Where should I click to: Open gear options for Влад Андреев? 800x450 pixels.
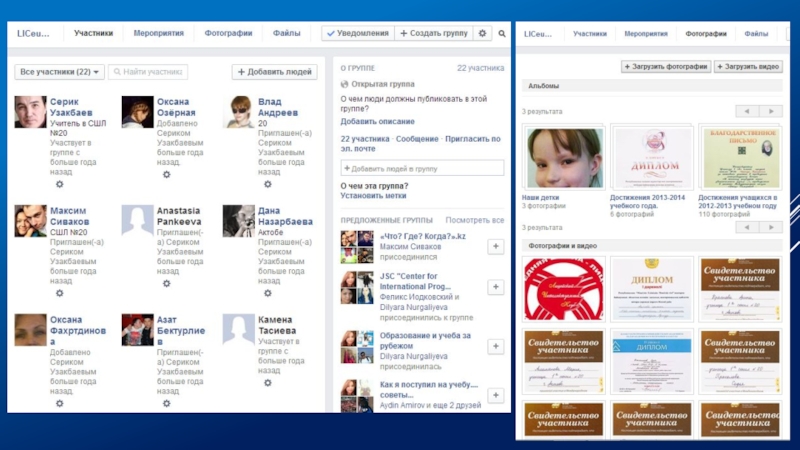(x=267, y=185)
